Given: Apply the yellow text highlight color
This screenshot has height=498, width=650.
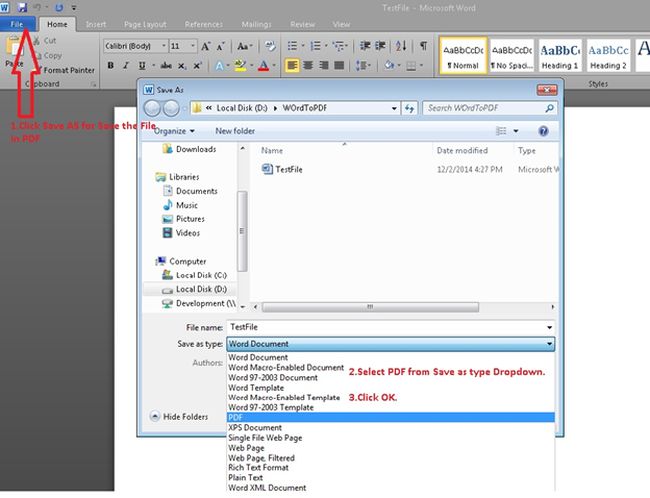Looking at the screenshot, I should 240,66.
